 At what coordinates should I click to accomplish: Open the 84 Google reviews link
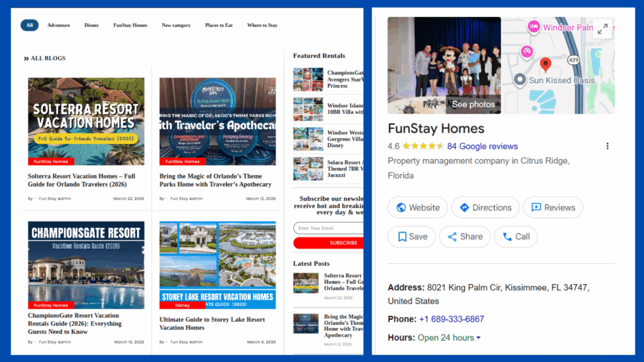point(482,146)
